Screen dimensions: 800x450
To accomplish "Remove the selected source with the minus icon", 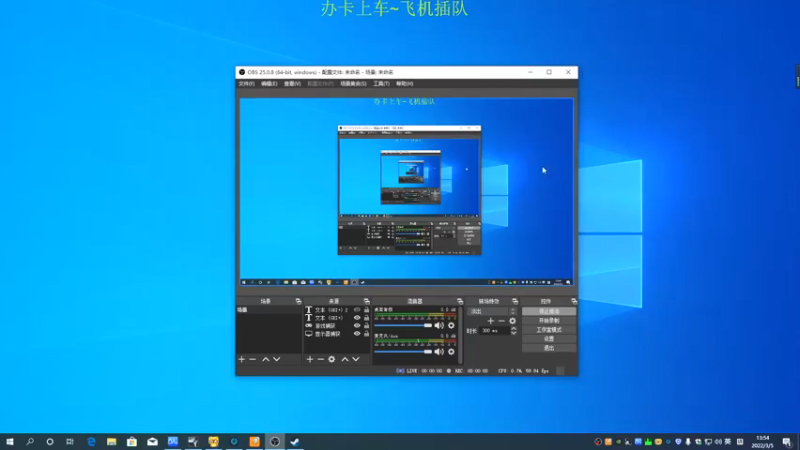I will (320, 359).
